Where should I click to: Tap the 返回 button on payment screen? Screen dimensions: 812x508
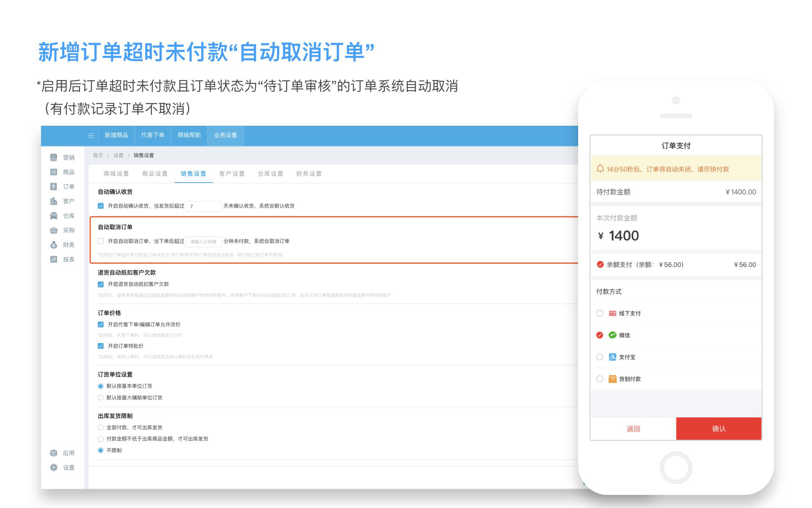pos(633,428)
